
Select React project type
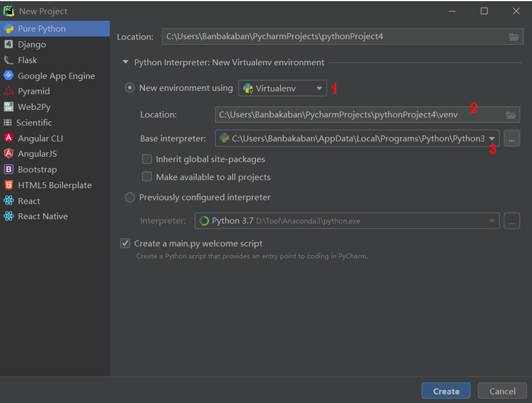(55, 201)
